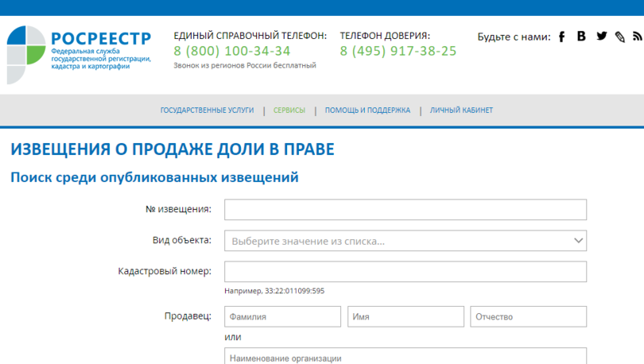The width and height of the screenshot is (644, 364).
Task: Focus the '№ извещения' input field
Action: pos(405,210)
